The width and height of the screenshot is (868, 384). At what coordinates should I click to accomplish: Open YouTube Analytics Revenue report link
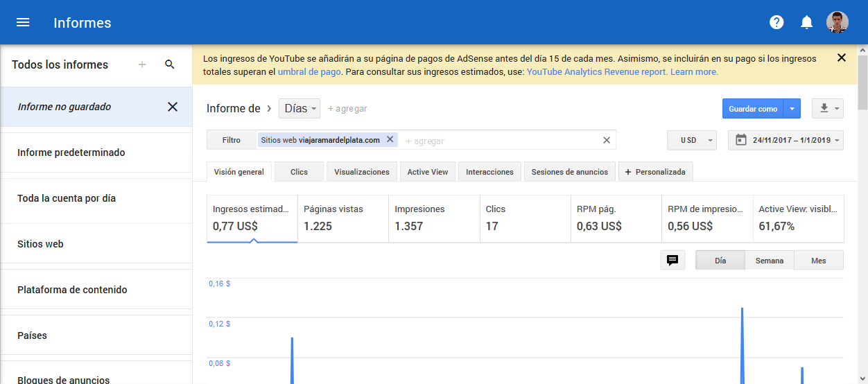tap(597, 71)
